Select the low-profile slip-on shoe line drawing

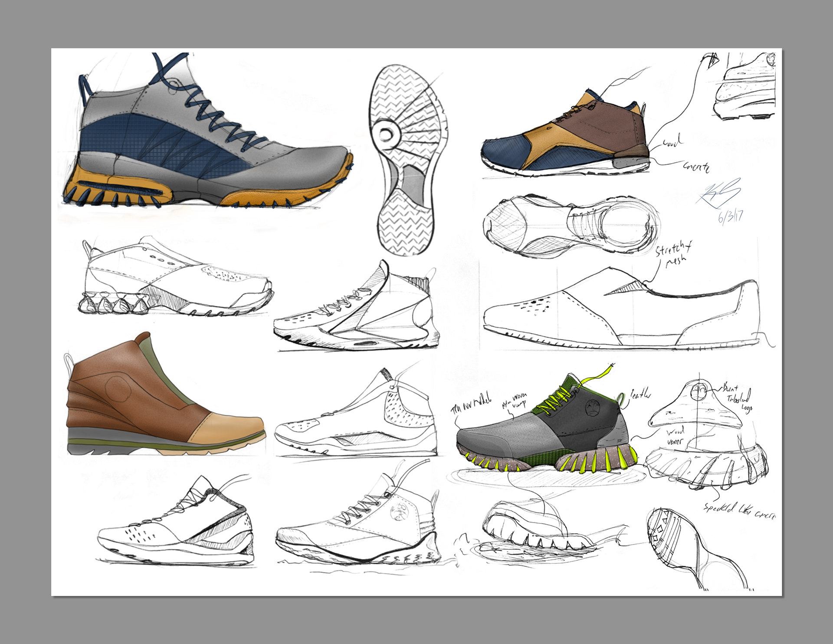pos(620,312)
